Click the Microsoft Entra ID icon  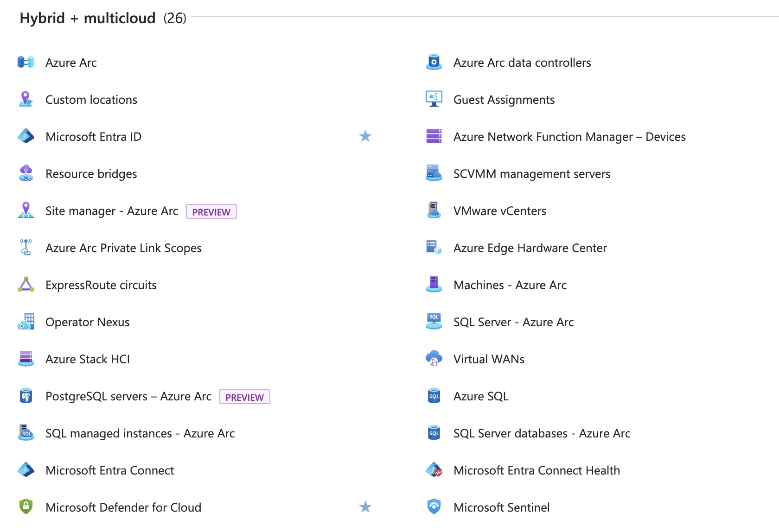point(26,136)
